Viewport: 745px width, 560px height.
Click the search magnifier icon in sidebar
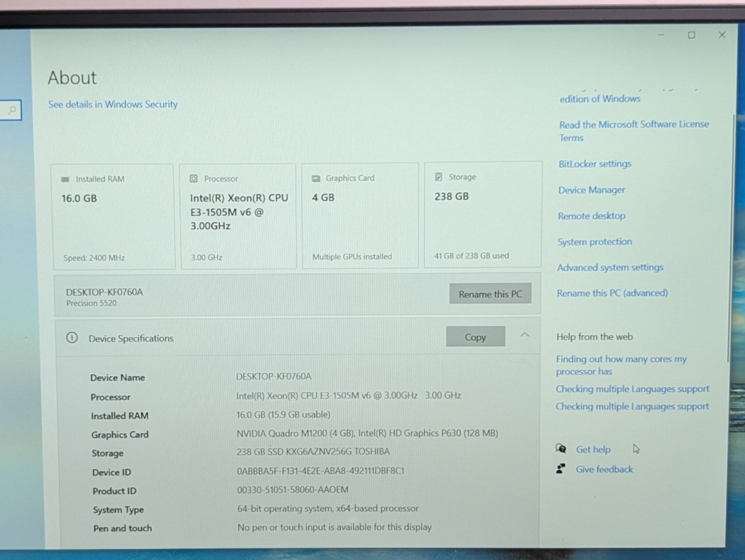13,110
